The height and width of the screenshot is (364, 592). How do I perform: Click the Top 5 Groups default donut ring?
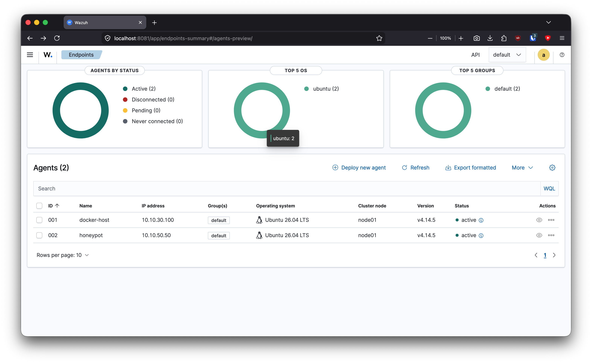[x=419, y=110]
